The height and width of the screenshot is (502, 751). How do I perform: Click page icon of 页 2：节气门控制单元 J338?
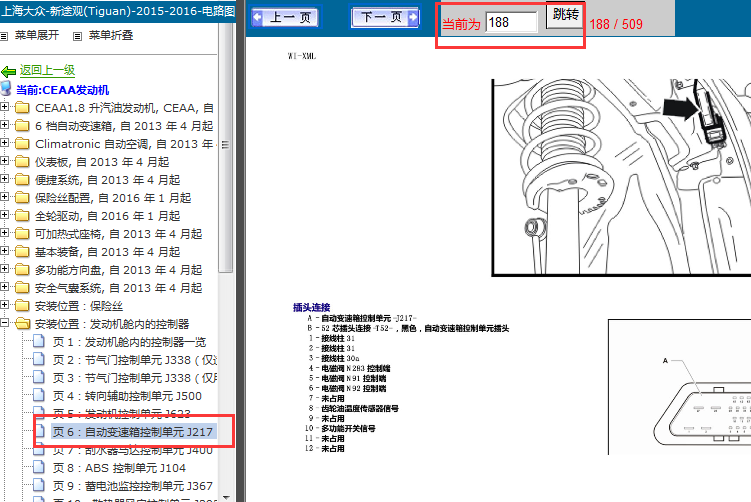click(x=39, y=359)
